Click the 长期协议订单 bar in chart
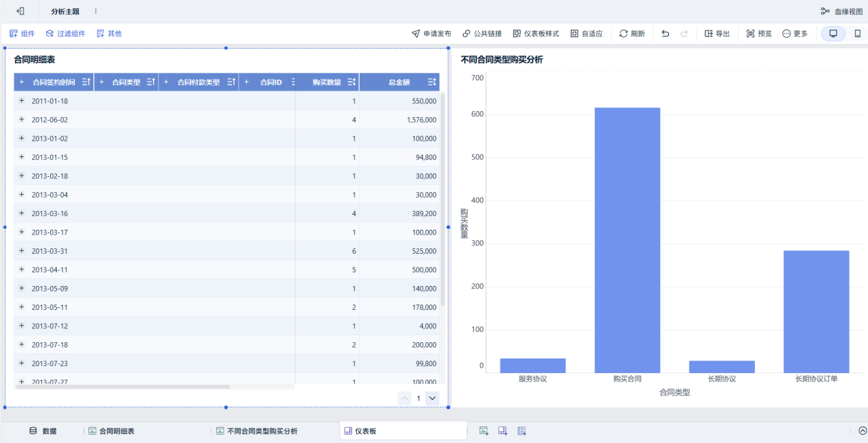The width and height of the screenshot is (868, 443). [817, 312]
